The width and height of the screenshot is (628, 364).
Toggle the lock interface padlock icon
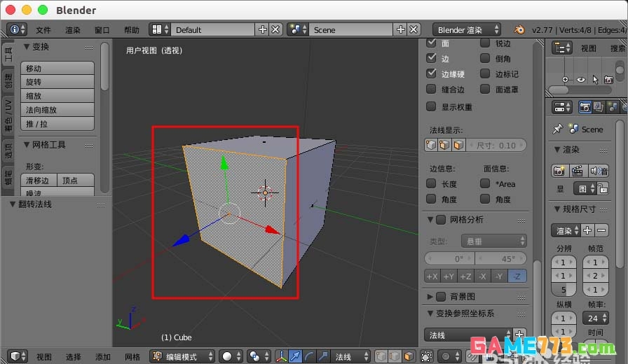603,188
